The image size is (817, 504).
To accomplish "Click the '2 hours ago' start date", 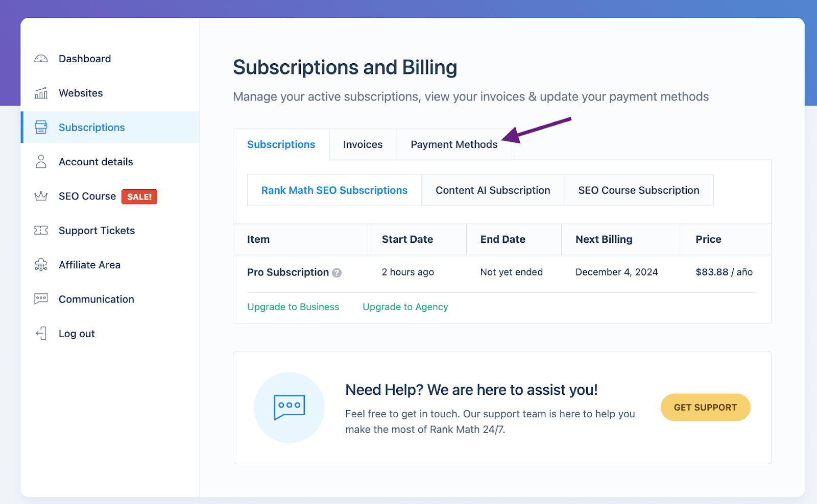I will click(408, 272).
